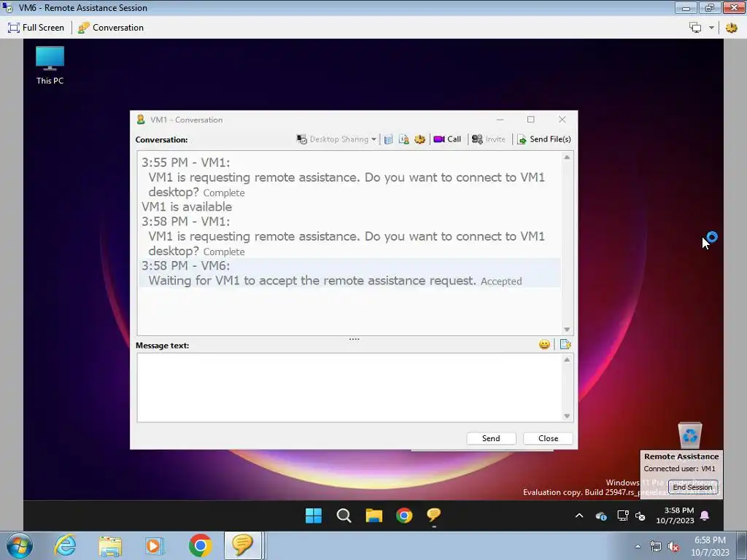Show hidden icons arrow on host tray
Image resolution: width=747 pixels, height=560 pixels.
[x=638, y=546]
